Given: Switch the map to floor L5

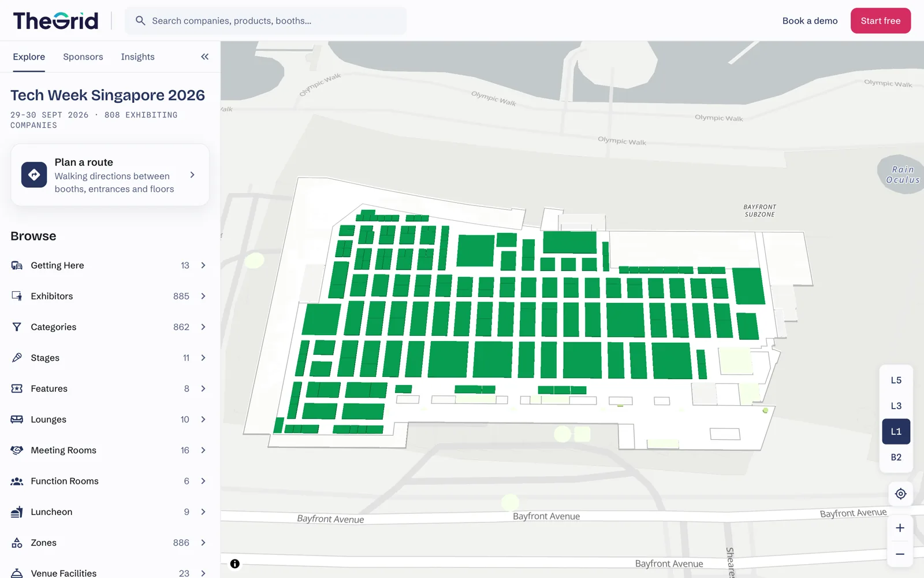Looking at the screenshot, I should (896, 380).
